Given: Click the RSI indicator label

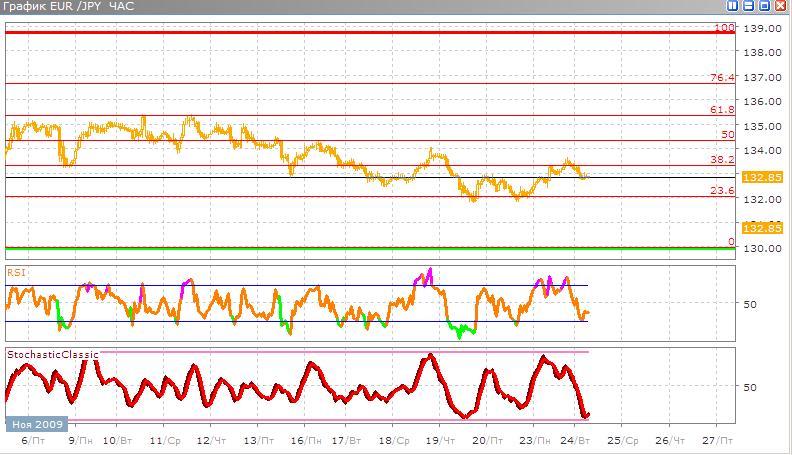Looking at the screenshot, I should [x=17, y=271].
